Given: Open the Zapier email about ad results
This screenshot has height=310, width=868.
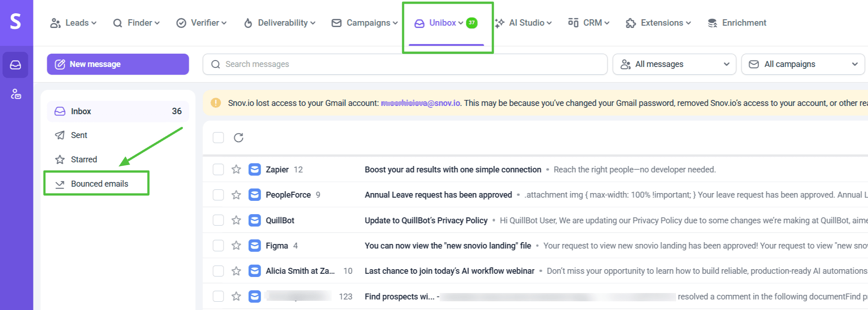Looking at the screenshot, I should (x=453, y=170).
